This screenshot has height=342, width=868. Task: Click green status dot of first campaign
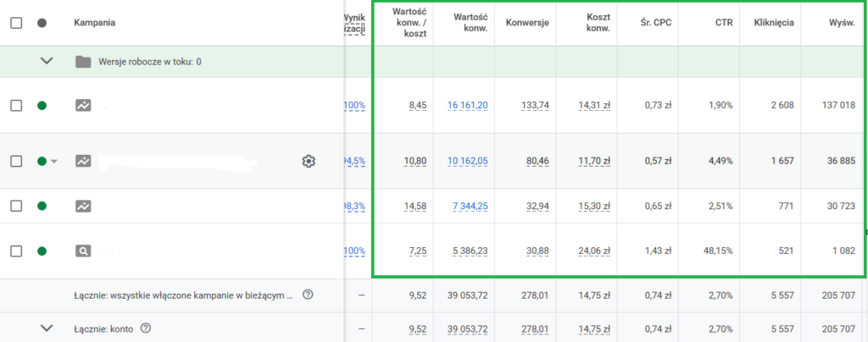click(x=42, y=106)
